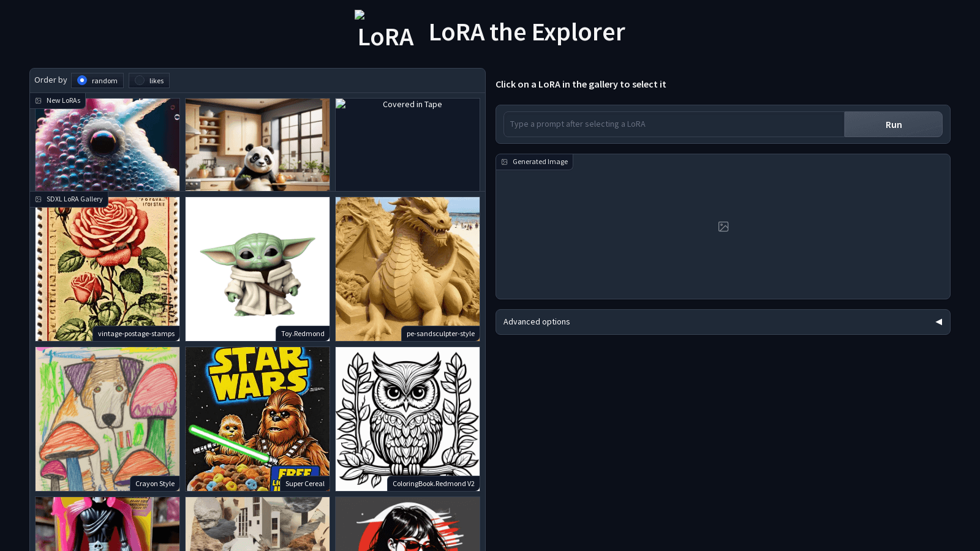980x551 pixels.
Task: Select the vintage-postage-stamps LoRA thumbnail
Action: click(107, 269)
